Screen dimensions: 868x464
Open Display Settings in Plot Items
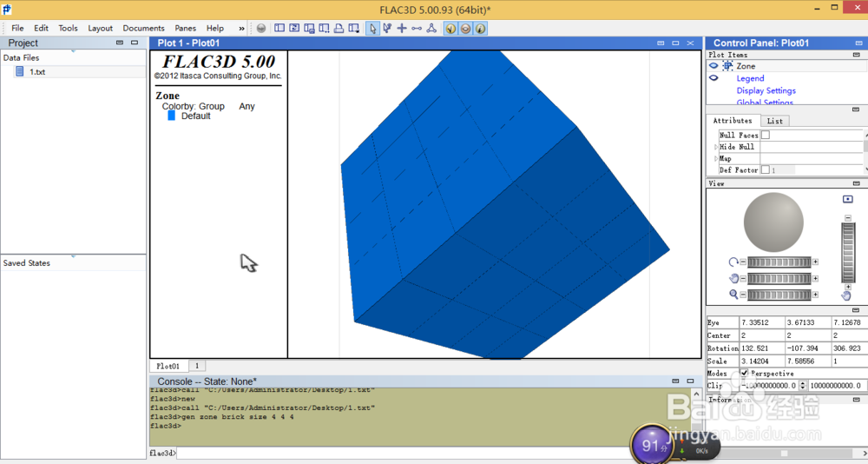pyautogui.click(x=766, y=90)
